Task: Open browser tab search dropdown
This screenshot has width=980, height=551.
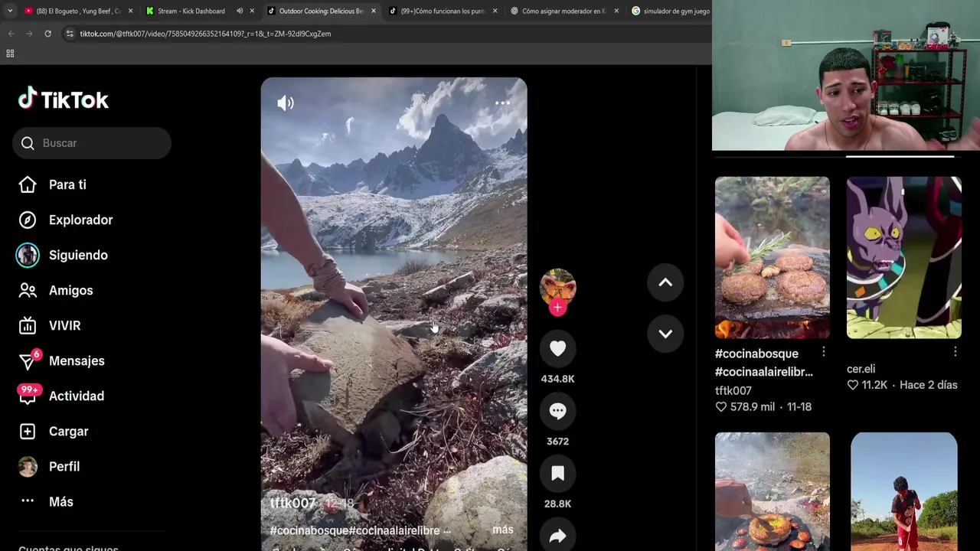Action: tap(9, 11)
